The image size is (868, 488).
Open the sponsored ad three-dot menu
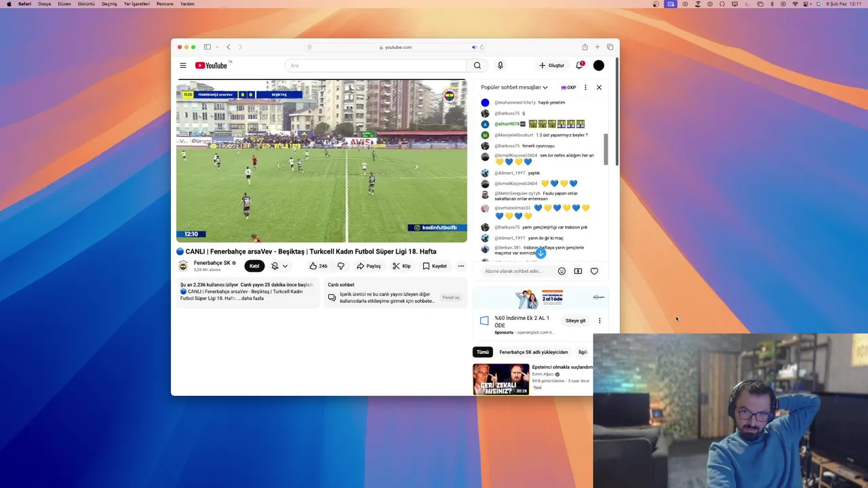click(x=599, y=321)
